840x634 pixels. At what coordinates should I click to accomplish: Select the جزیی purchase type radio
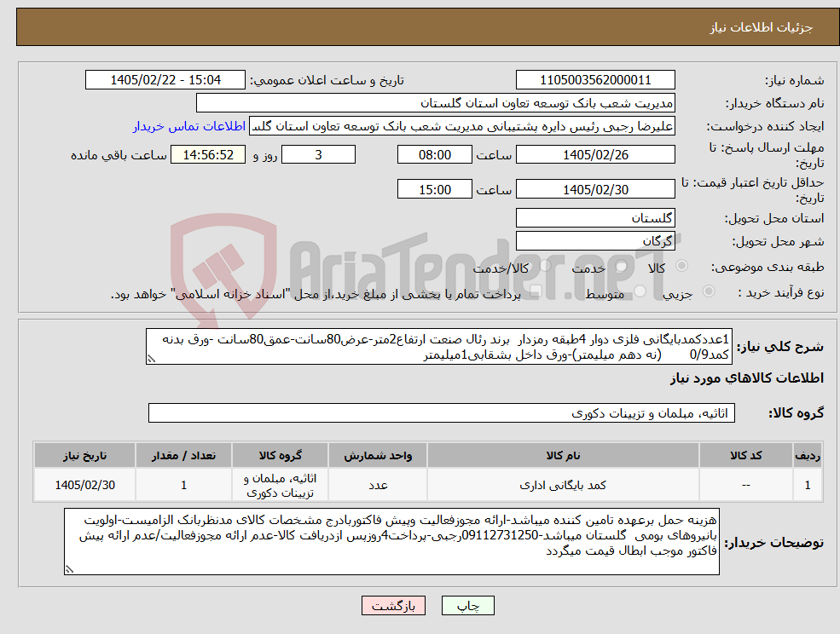[x=708, y=291]
